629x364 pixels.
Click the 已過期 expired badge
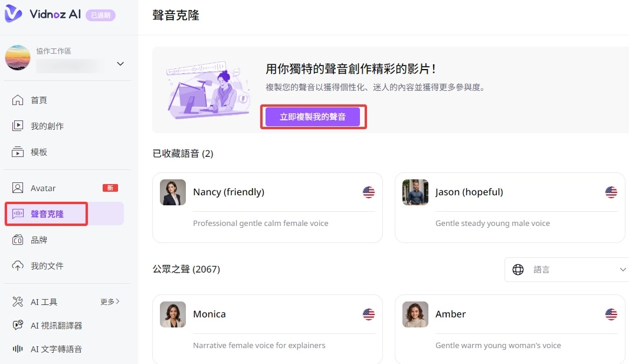coord(100,15)
